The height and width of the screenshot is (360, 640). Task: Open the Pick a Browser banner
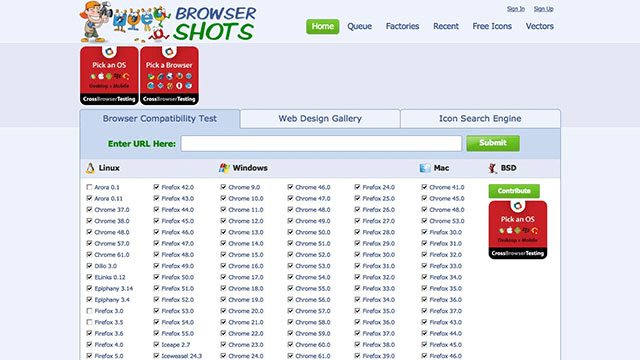[x=169, y=76]
